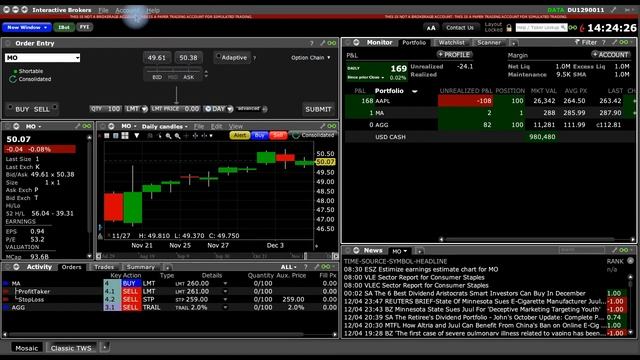Click the funnel icon in the chart toolbar
The height and width of the screenshot is (360, 640).
pyautogui.click(x=137, y=136)
